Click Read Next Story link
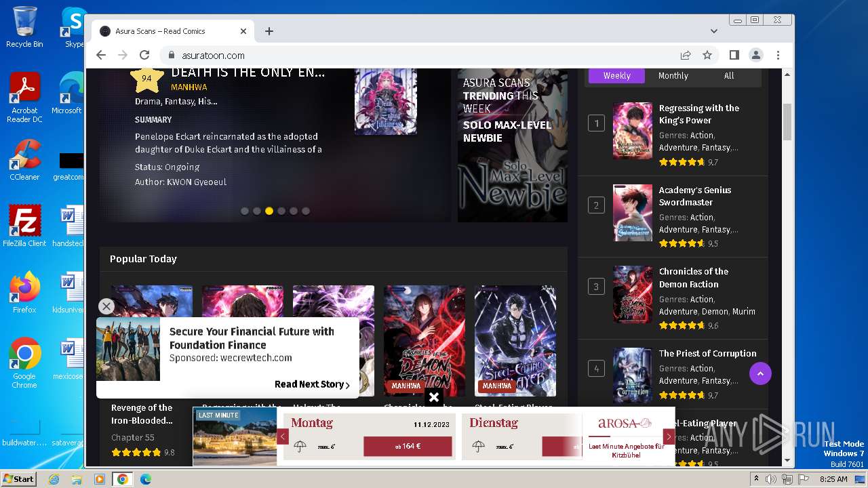 tap(312, 384)
